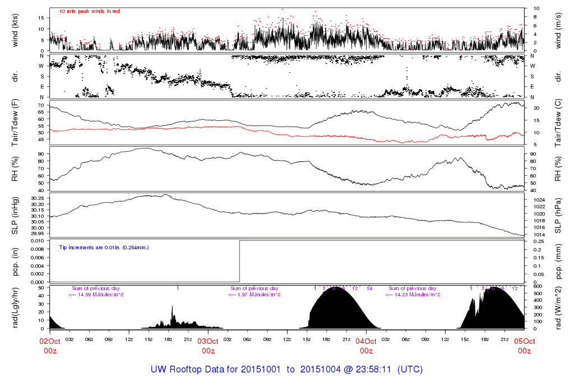The image size is (574, 392).
Task: Click the "03Oct" date label
Action: (x=208, y=341)
